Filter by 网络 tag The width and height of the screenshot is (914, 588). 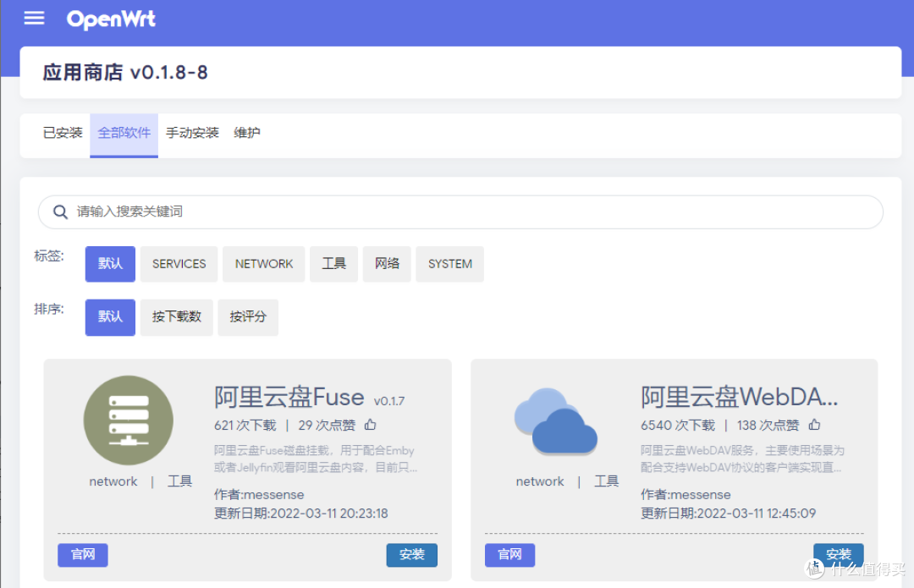[387, 264]
